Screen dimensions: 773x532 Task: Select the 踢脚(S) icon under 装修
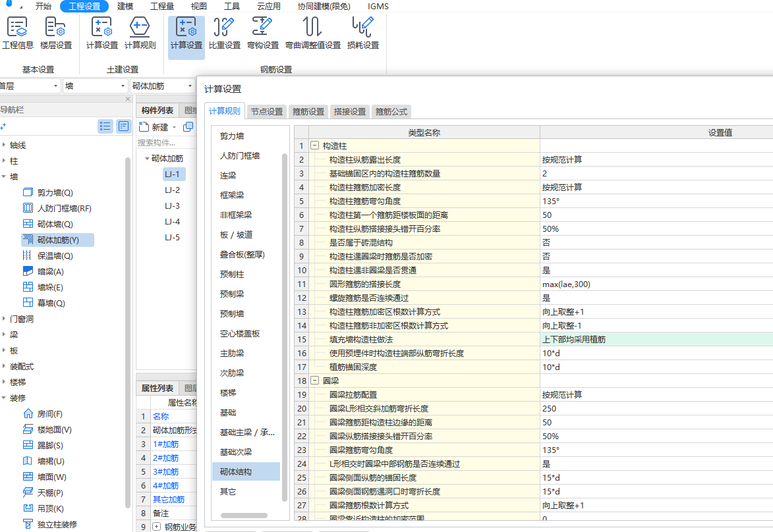pyautogui.click(x=28, y=445)
